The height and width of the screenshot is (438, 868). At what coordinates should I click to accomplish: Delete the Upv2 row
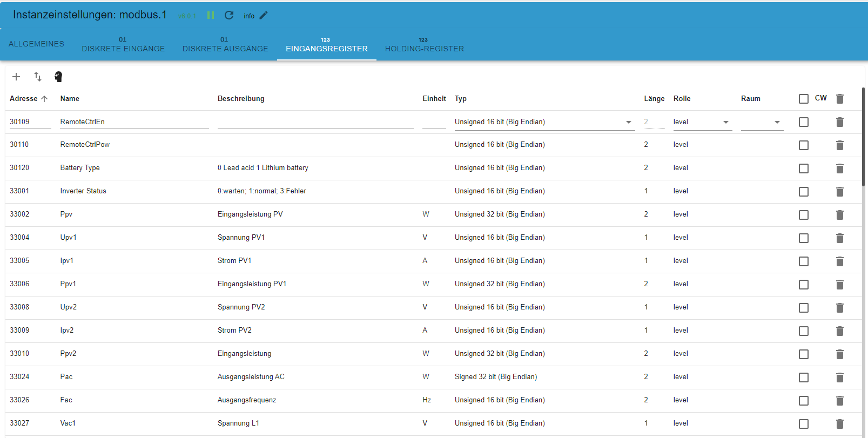pos(840,308)
